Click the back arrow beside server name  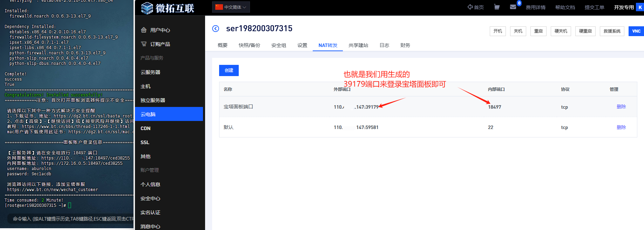(216, 29)
